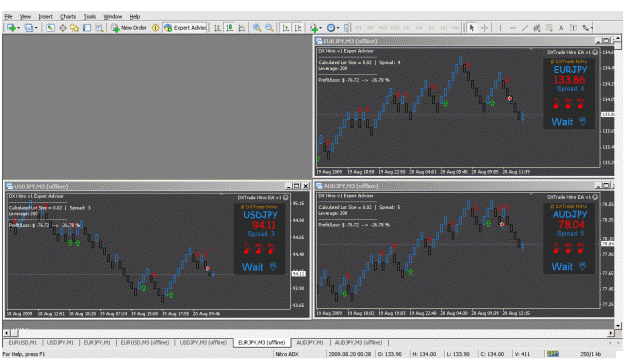Click the Arrows objects icon
625x360 pixels.
(585, 28)
